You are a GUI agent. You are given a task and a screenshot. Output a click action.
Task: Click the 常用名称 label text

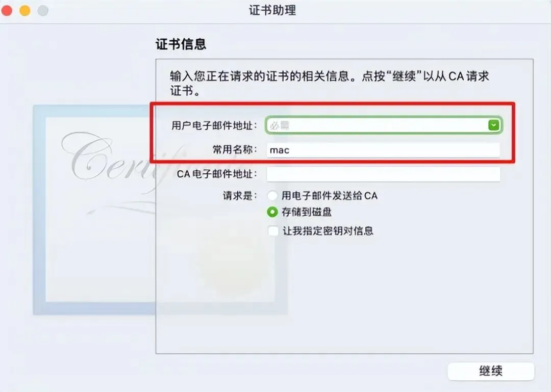(x=235, y=150)
